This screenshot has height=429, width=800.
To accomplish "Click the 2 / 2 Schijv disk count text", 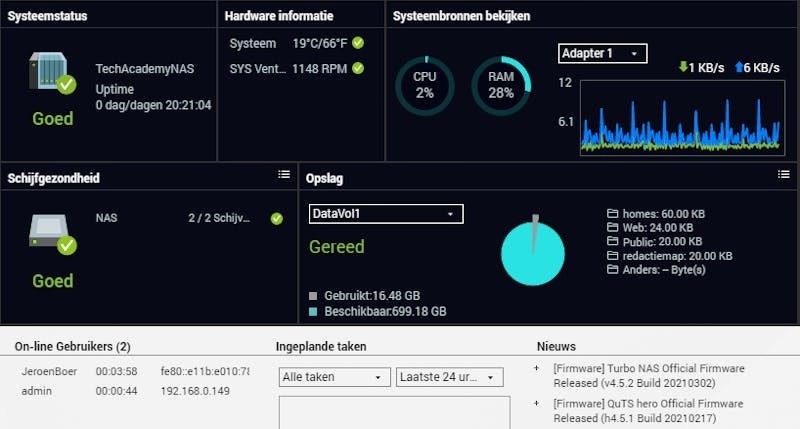I will tap(219, 218).
